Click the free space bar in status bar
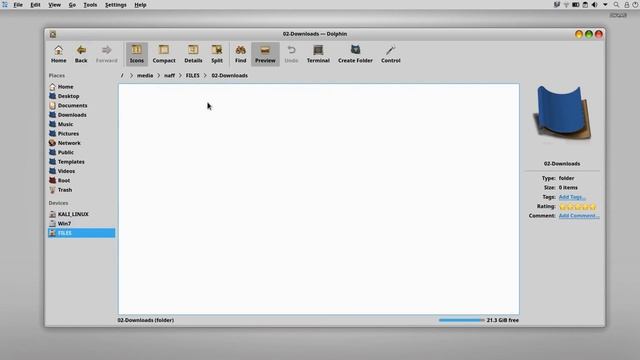This screenshot has width=640, height=360. point(462,320)
